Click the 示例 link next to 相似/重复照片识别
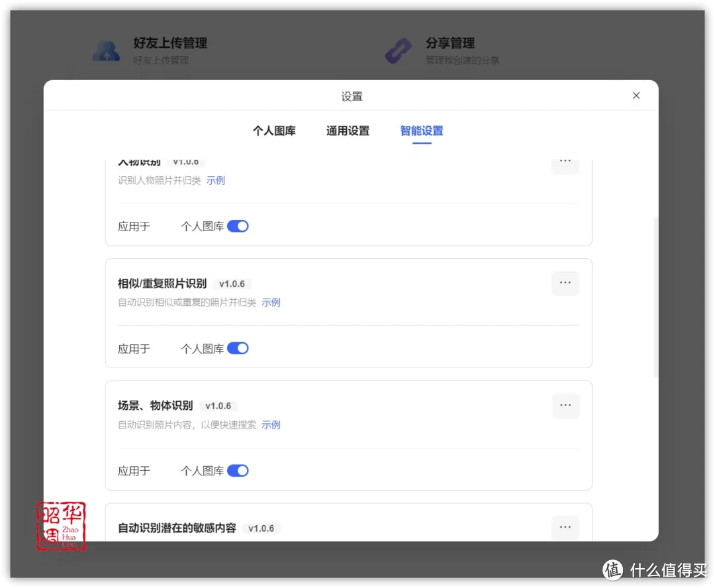The width and height of the screenshot is (715, 588). click(271, 302)
